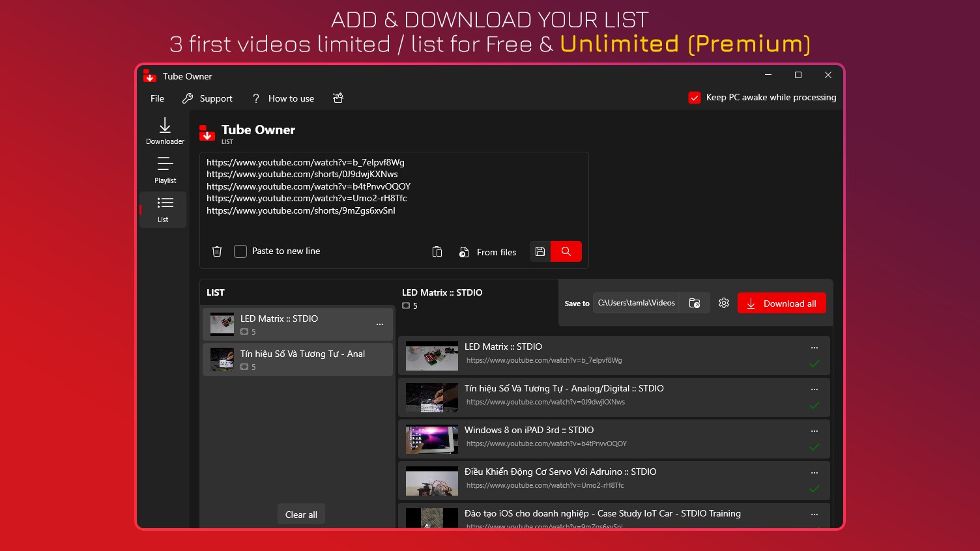Open the Downloader panel in the sidebar
980x551 pixels.
164,131
